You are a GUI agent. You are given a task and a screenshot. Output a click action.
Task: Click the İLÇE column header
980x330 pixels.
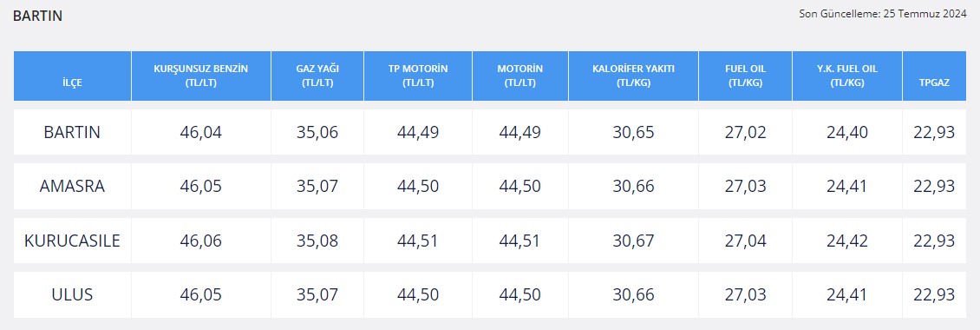72,76
